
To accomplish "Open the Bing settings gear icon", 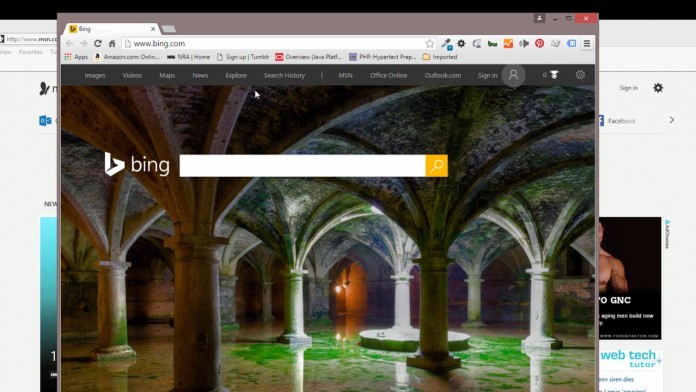I will 580,75.
